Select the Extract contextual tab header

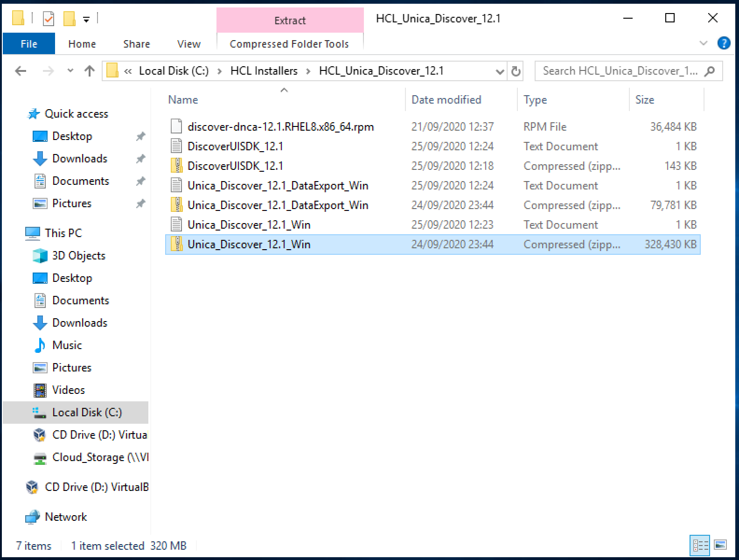(290, 21)
